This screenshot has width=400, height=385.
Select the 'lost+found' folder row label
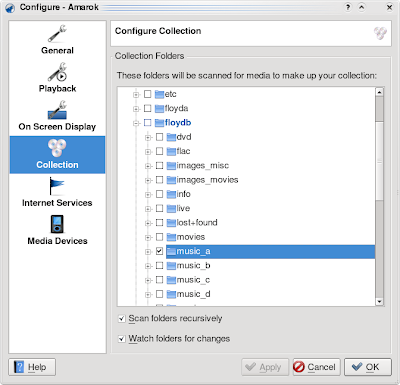click(197, 223)
